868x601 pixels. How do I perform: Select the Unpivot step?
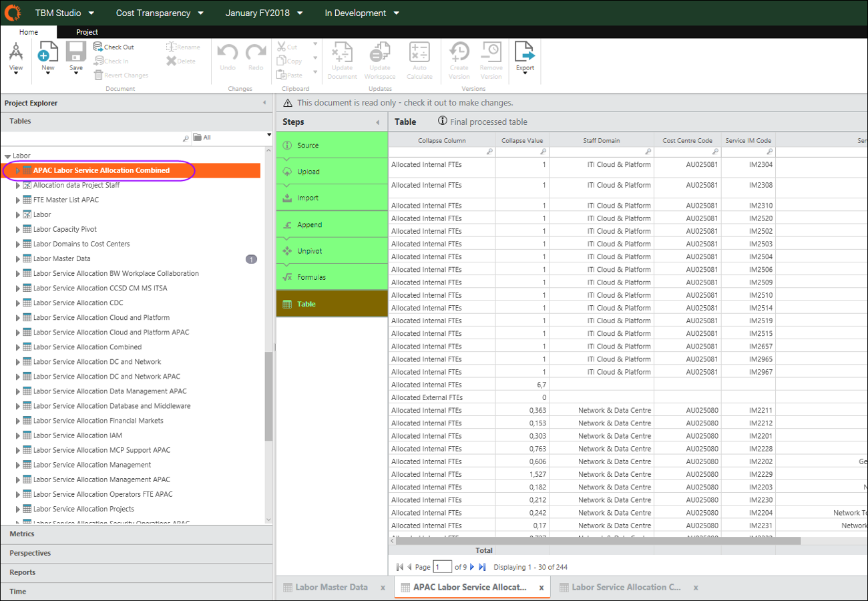(332, 250)
